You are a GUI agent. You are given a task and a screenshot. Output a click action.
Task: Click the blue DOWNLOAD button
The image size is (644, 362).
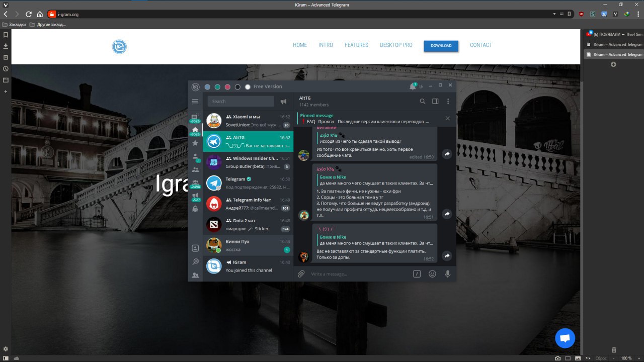point(441,46)
